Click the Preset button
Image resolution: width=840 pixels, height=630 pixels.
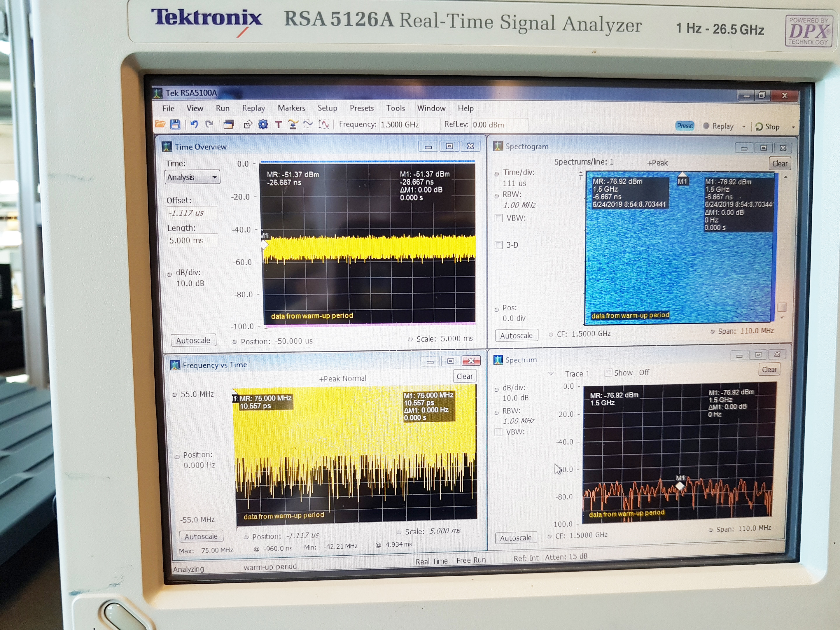(x=685, y=126)
